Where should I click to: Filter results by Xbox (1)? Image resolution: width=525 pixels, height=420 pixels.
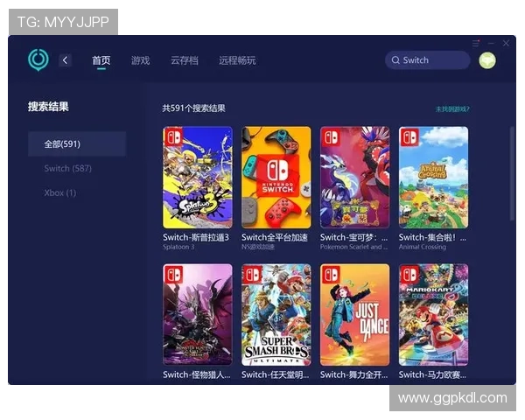60,192
